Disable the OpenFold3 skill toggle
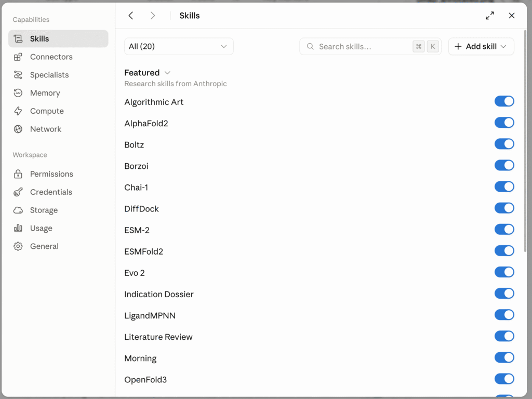The image size is (532, 399). (x=504, y=379)
